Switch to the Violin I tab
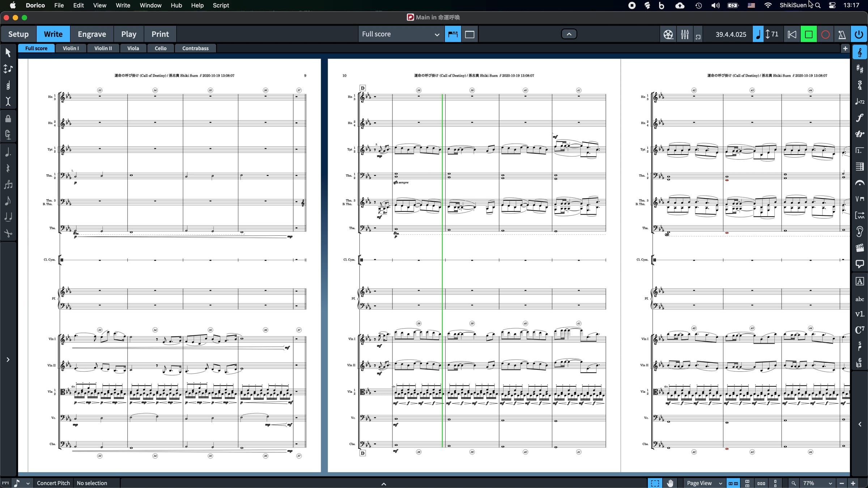868x488 pixels. 71,48
